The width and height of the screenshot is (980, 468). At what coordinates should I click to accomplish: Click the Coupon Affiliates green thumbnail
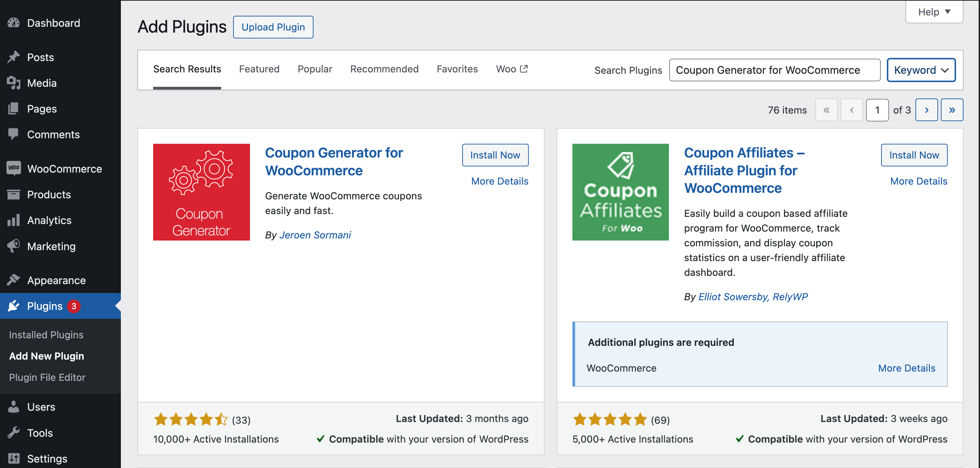[620, 192]
